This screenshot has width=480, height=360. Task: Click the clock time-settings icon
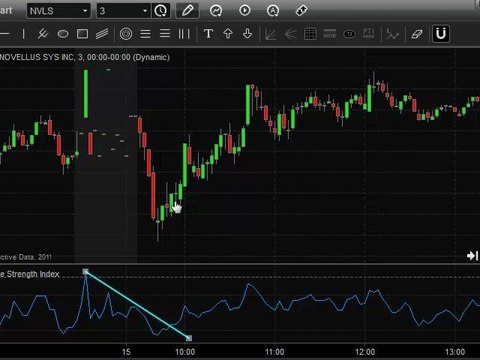pyautogui.click(x=161, y=11)
